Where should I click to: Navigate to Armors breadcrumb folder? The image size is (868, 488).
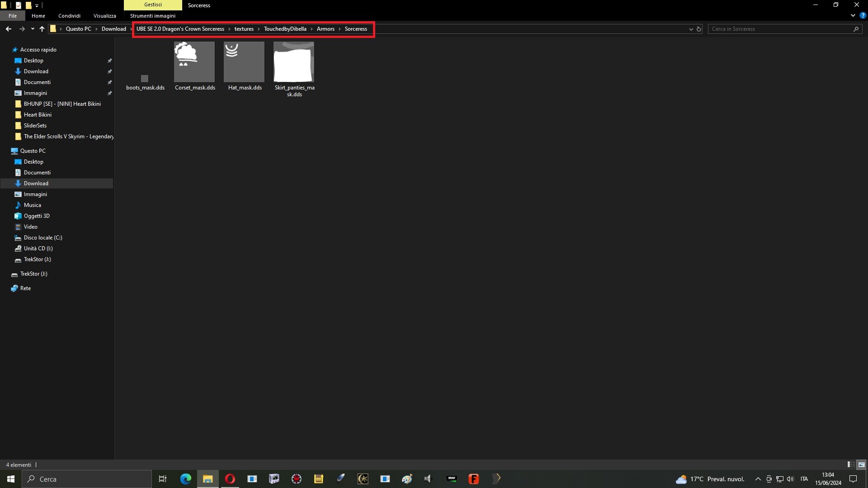325,29
